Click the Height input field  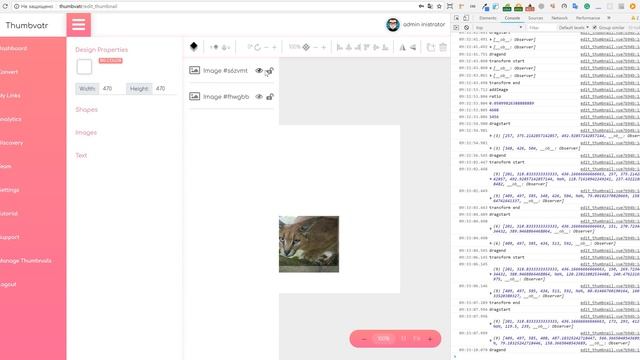click(164, 88)
